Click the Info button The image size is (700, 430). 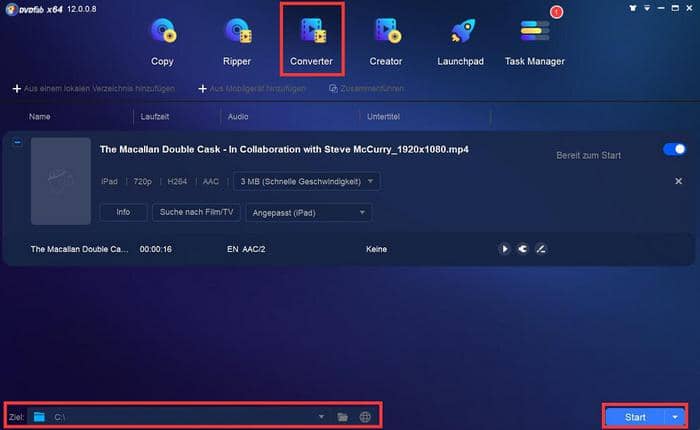(x=123, y=212)
